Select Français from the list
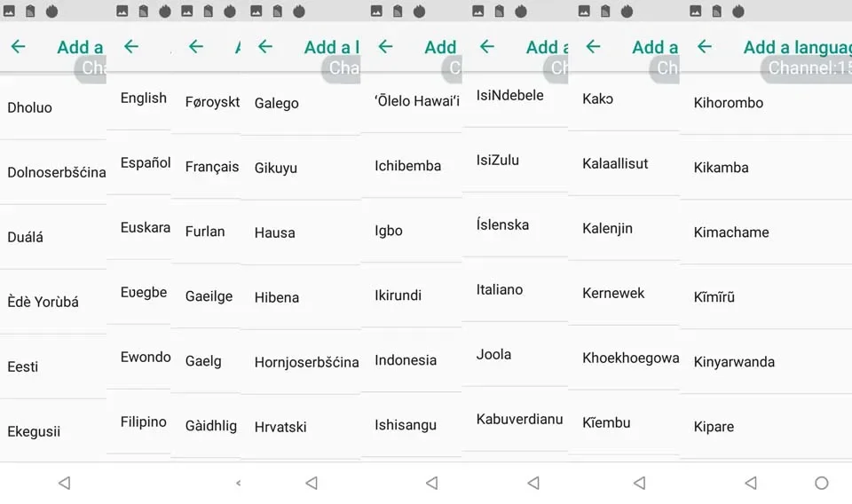852x504 pixels. (x=205, y=166)
